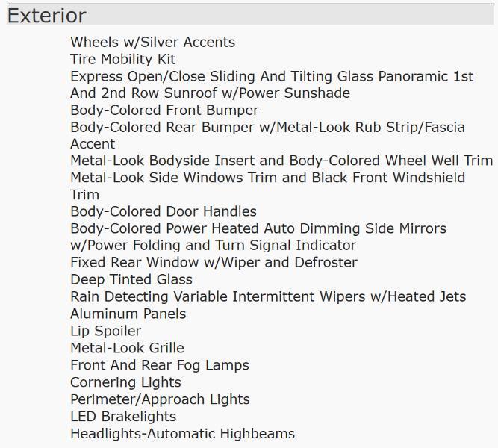The width and height of the screenshot is (498, 448).
Task: Select the Lip Spoiler item
Action: (105, 332)
